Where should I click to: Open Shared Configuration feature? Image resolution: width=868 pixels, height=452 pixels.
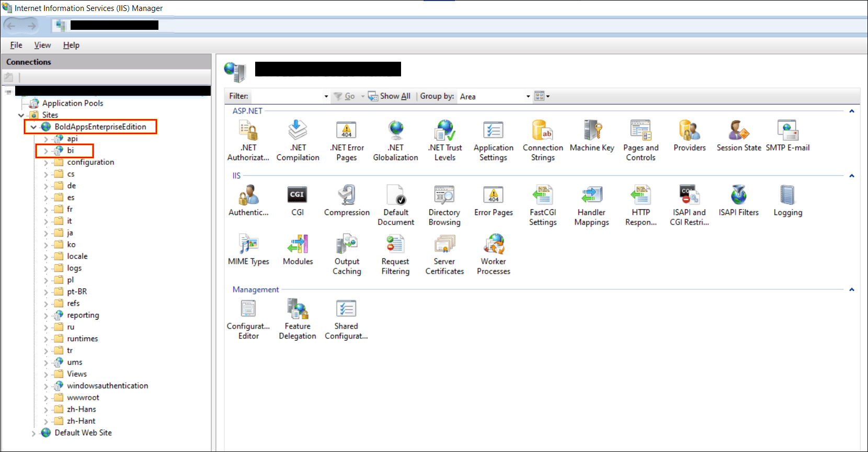pyautogui.click(x=347, y=319)
